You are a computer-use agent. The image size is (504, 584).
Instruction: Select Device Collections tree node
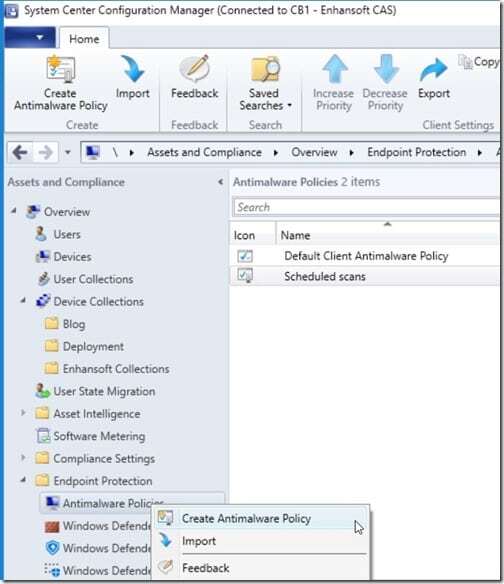tap(98, 301)
